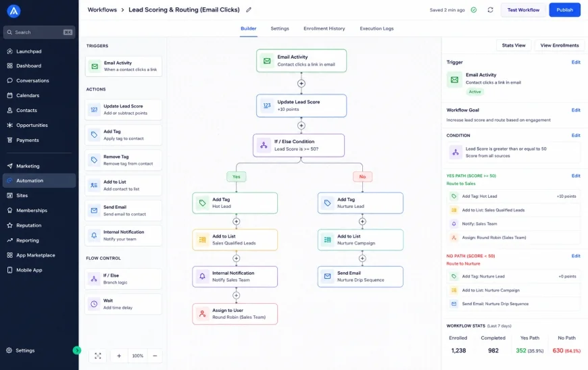This screenshot has width=588, height=370.
Task: Open Sites from the sidebar
Action: coord(39,196)
